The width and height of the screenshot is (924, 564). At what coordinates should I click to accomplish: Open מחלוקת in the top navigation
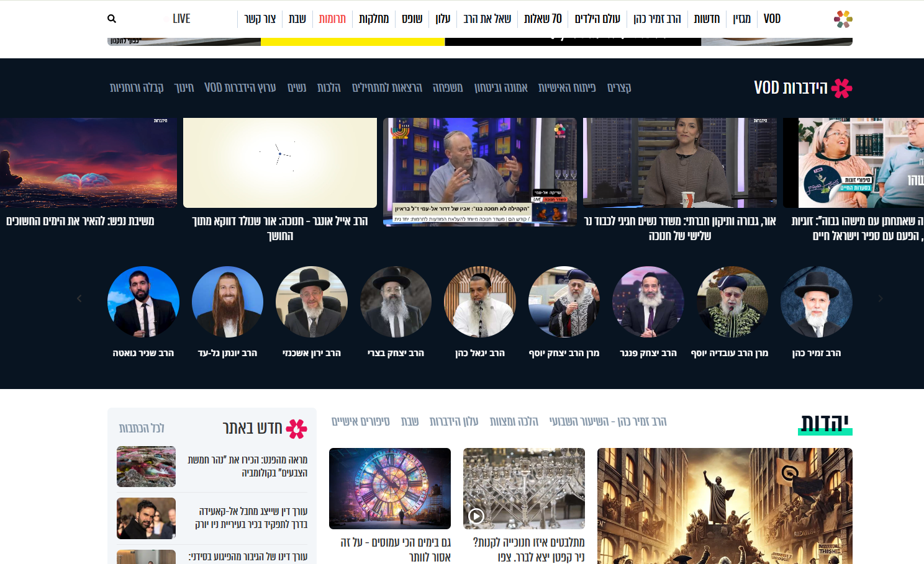tap(374, 19)
